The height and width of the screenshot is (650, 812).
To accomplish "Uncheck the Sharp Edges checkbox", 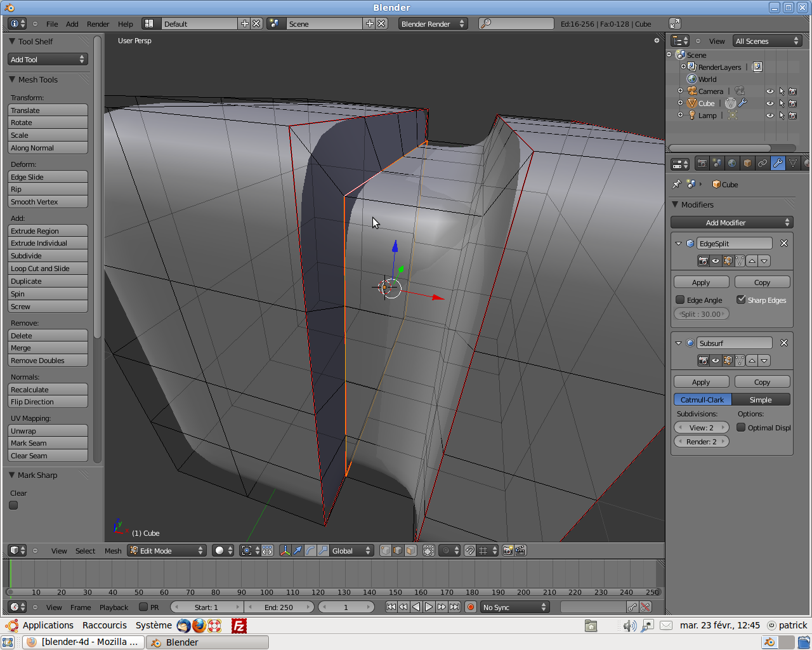I will (x=742, y=300).
